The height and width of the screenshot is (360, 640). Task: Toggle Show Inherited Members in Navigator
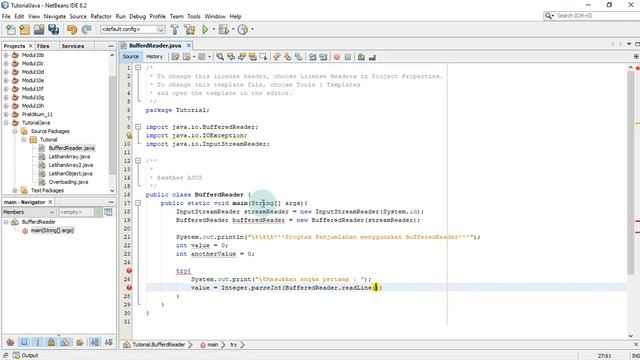10,342
